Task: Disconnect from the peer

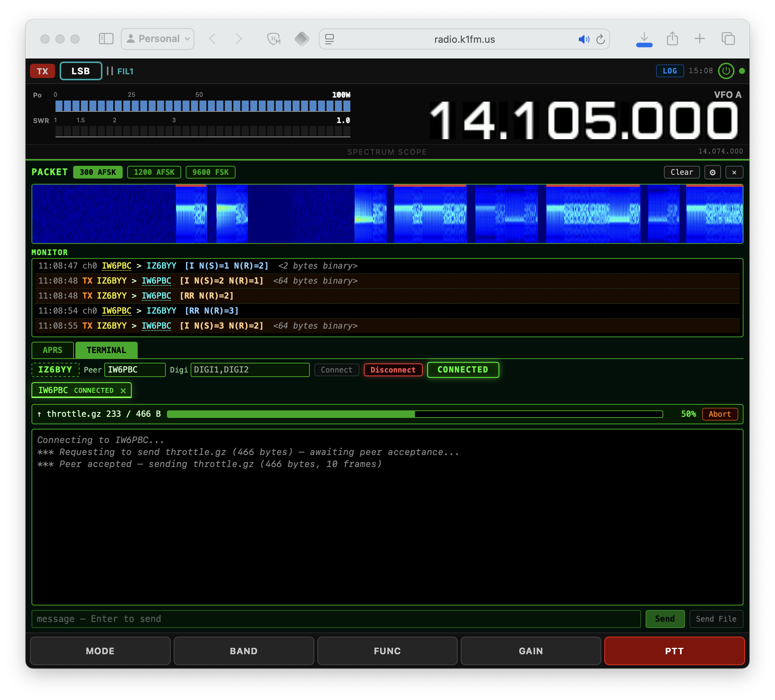Action: [393, 370]
